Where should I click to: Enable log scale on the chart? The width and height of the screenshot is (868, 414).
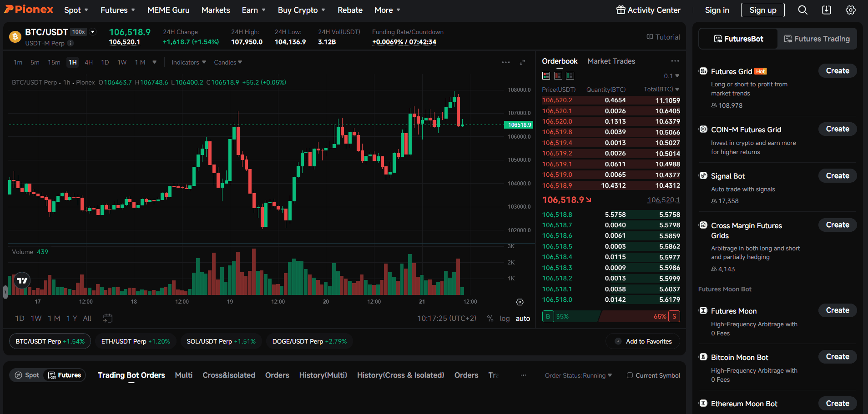point(505,318)
